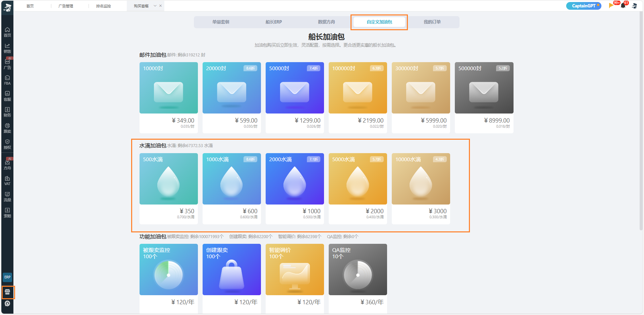644x315 pixels.
Task: Switch to the 排名监控 top tab
Action: tap(103, 6)
